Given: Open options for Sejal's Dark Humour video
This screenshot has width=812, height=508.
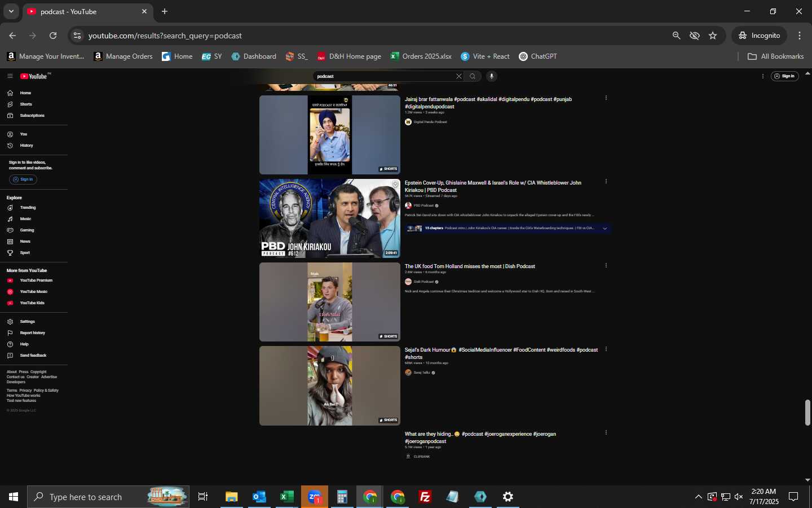Looking at the screenshot, I should (606, 349).
